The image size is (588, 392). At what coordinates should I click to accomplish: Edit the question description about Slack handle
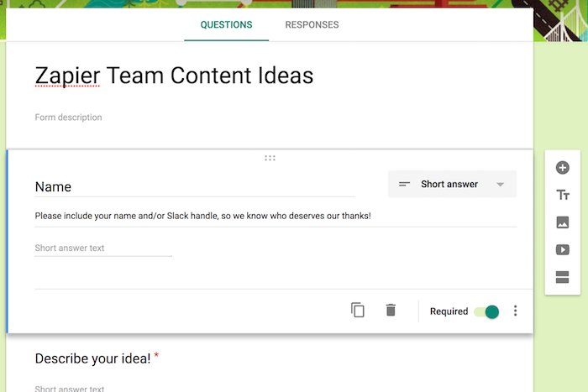(x=276, y=217)
